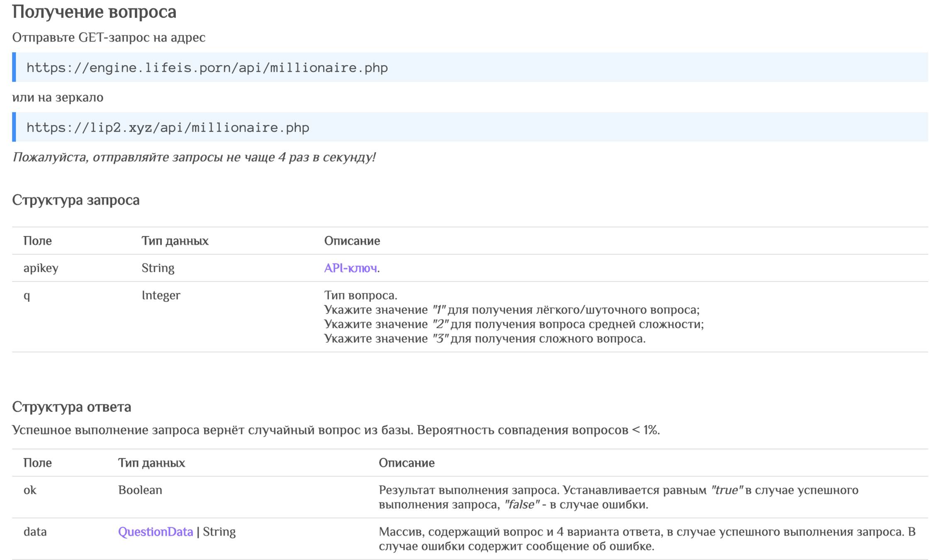Click the Тип вопроса description text

pyautogui.click(x=360, y=295)
